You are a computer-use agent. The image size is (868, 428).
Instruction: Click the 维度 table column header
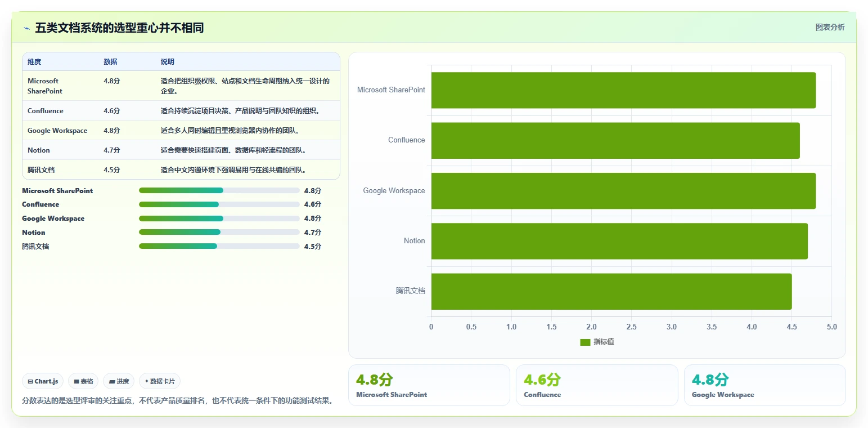34,62
